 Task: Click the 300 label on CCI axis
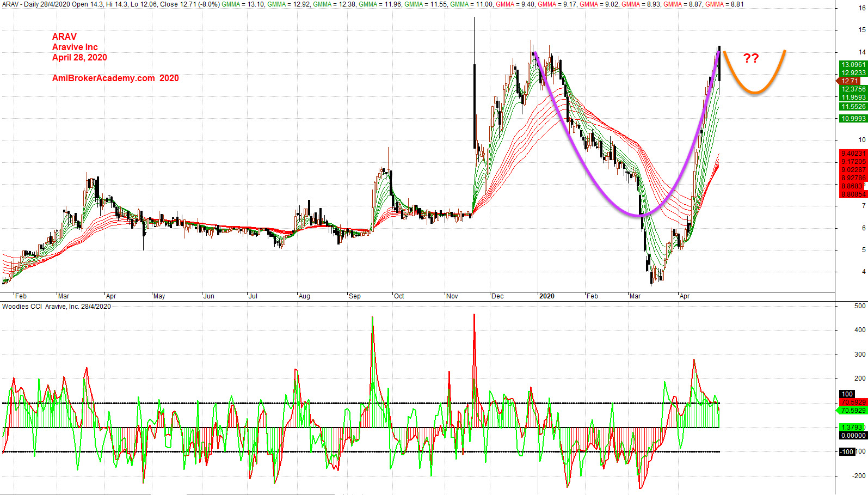coord(860,355)
